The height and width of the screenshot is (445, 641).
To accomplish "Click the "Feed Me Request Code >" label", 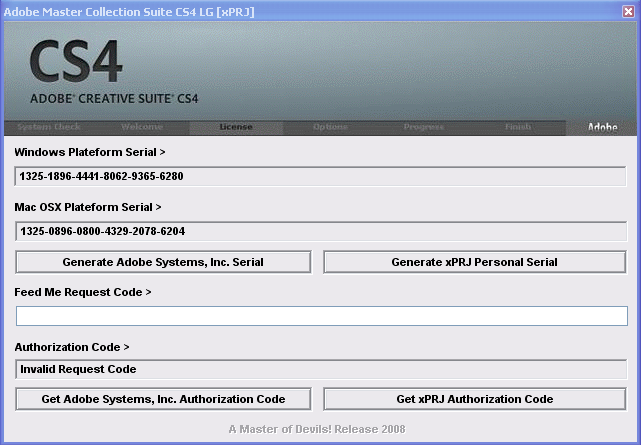I will click(x=83, y=292).
